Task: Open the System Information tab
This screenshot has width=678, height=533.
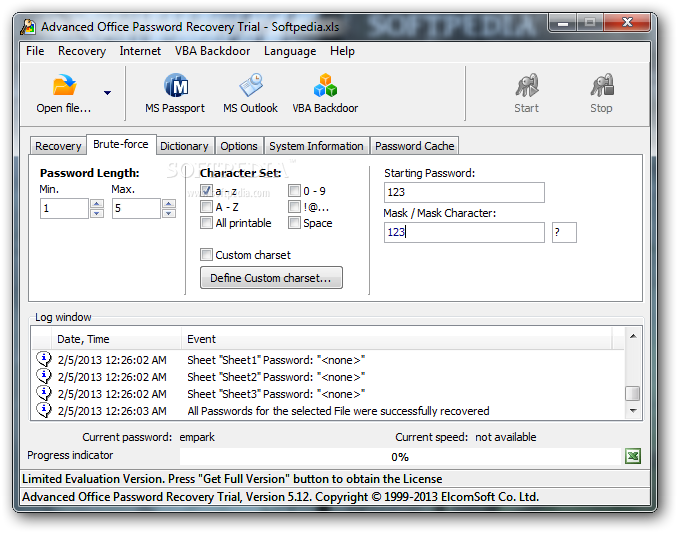Action: [316, 146]
